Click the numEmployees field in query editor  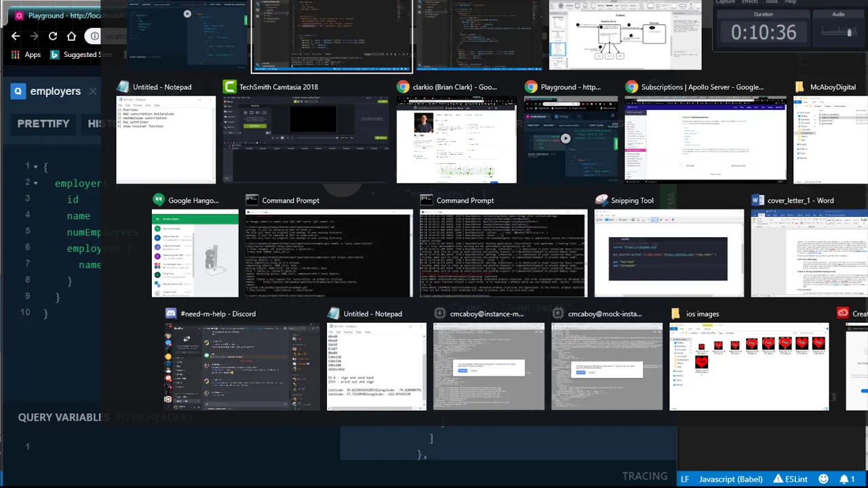102,232
